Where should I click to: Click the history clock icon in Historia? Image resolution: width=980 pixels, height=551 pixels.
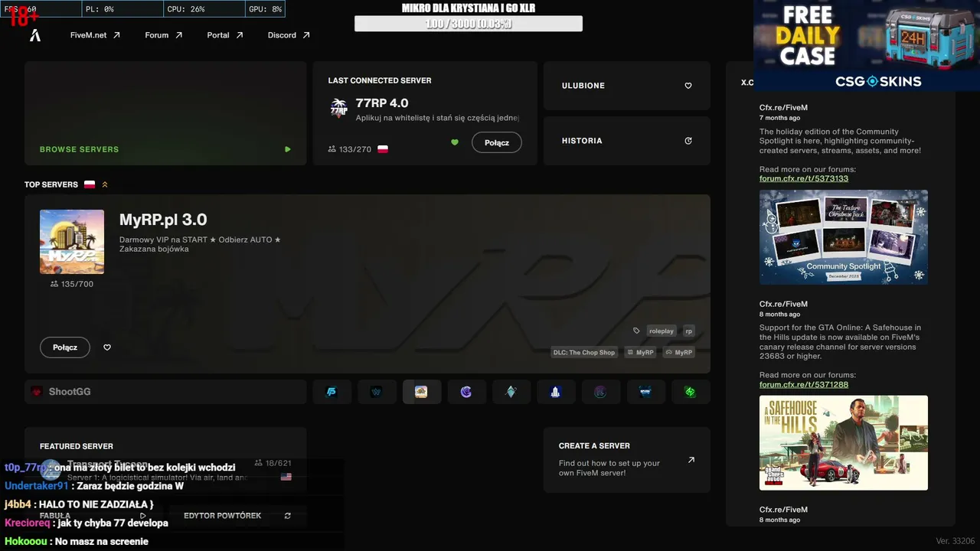[688, 141]
